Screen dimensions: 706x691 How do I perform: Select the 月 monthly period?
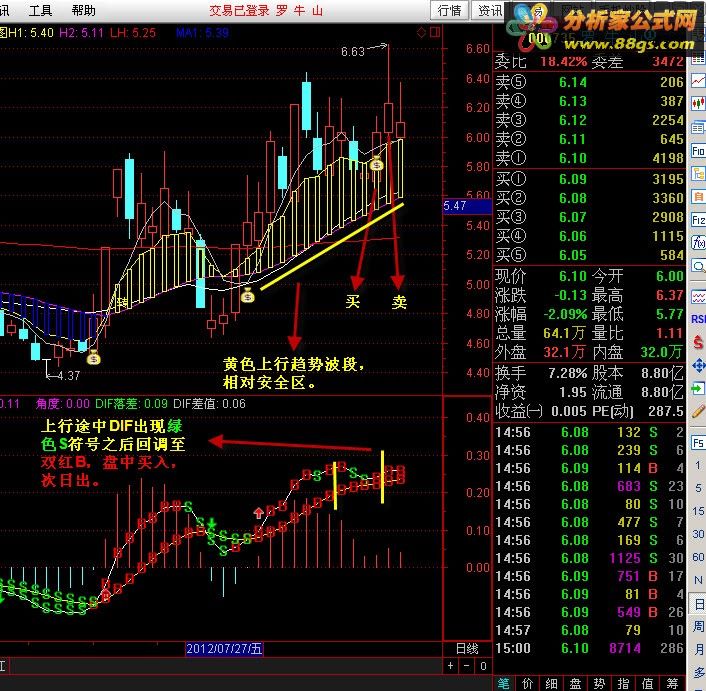pyautogui.click(x=698, y=649)
